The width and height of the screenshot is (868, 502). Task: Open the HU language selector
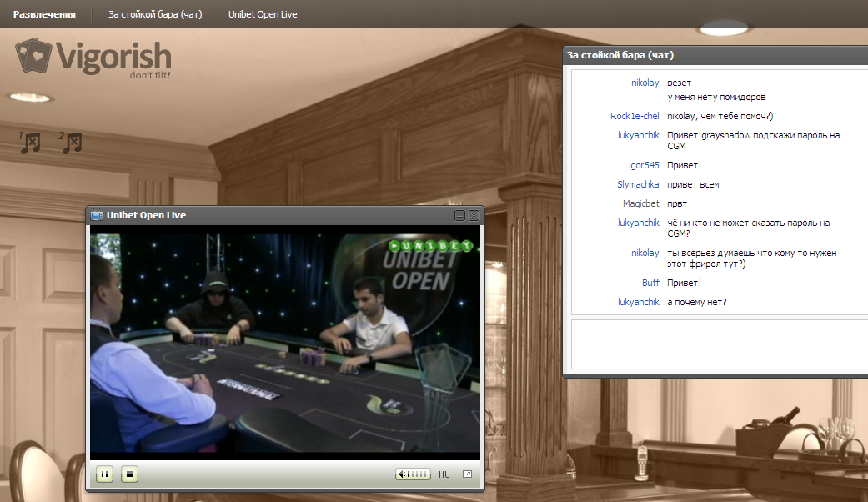[x=444, y=474]
